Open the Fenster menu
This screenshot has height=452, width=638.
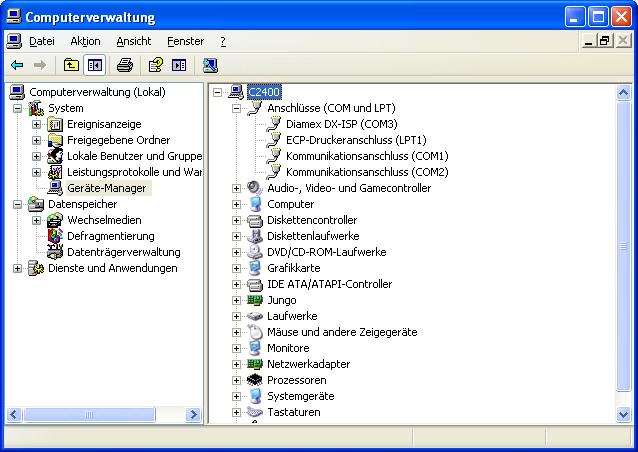(x=186, y=41)
